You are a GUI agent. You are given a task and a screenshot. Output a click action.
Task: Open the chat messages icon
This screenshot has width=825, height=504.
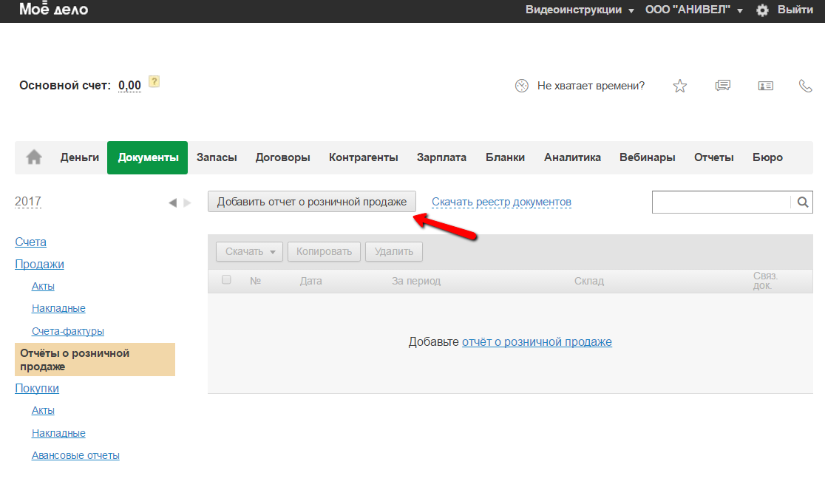pyautogui.click(x=722, y=86)
